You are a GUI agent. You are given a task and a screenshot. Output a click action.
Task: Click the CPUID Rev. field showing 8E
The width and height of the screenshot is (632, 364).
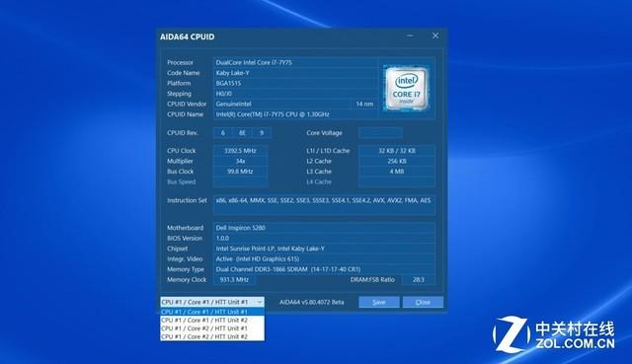[242, 133]
